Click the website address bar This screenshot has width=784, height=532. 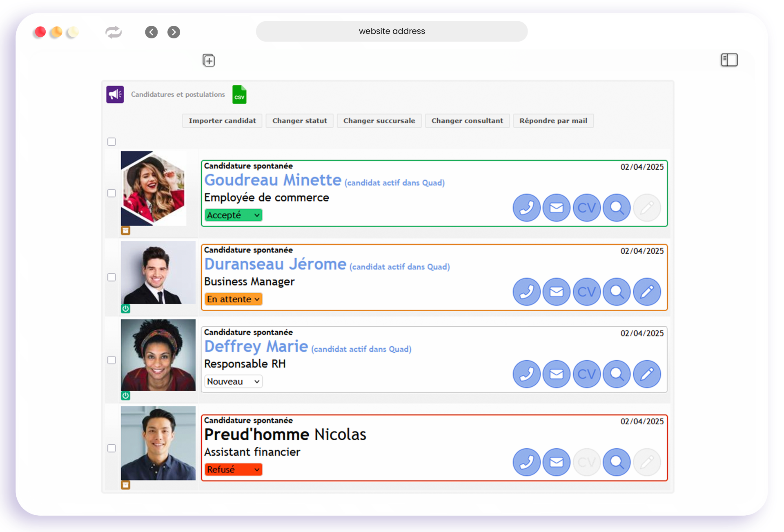392,31
